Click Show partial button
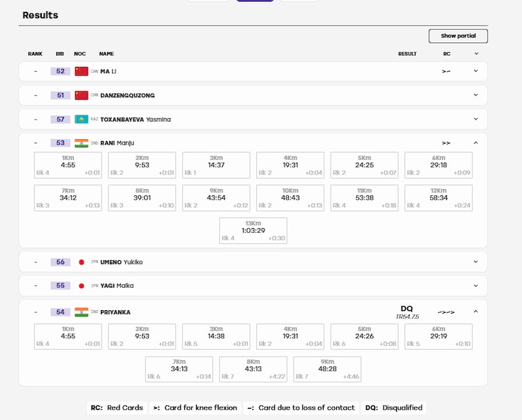Image resolution: width=522 pixels, height=420 pixels. [x=458, y=36]
